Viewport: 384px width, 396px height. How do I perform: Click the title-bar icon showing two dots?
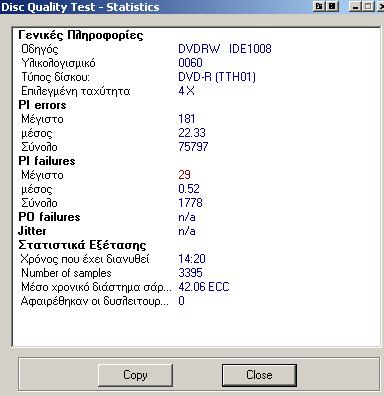click(332, 6)
